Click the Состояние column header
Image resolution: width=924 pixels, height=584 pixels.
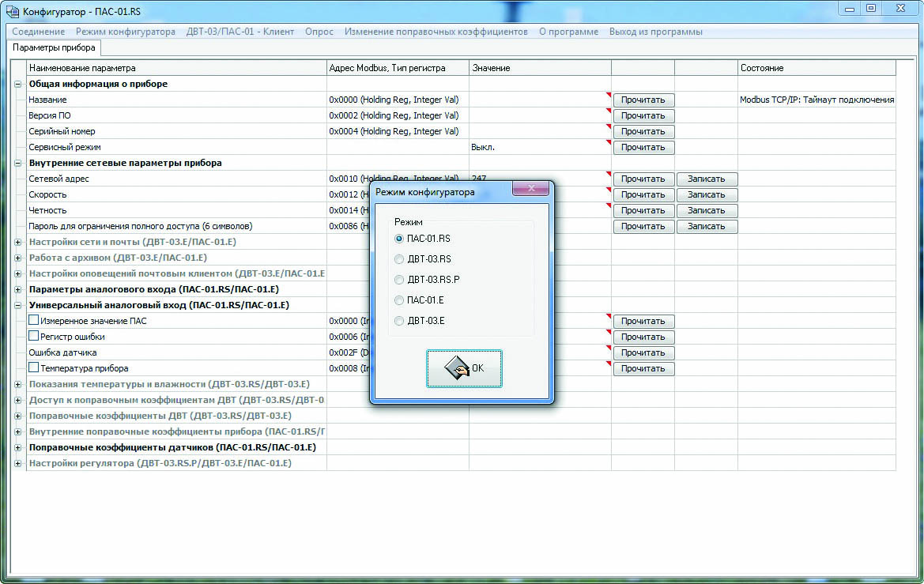pyautogui.click(x=816, y=68)
